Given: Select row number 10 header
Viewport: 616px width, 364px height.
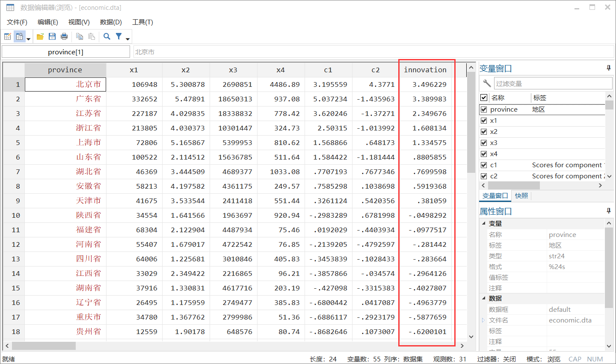Looking at the screenshot, I should tap(14, 215).
